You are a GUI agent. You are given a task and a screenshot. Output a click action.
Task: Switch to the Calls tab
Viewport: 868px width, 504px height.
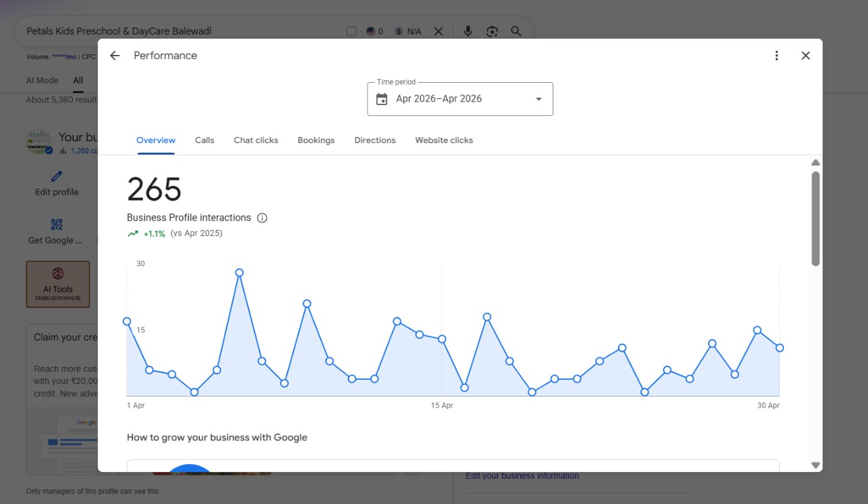(204, 140)
